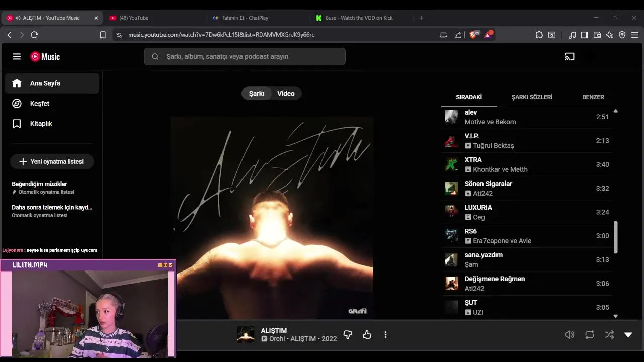The width and height of the screenshot is (644, 362).
Task: Bookmark this page icon
Action: [103, 35]
